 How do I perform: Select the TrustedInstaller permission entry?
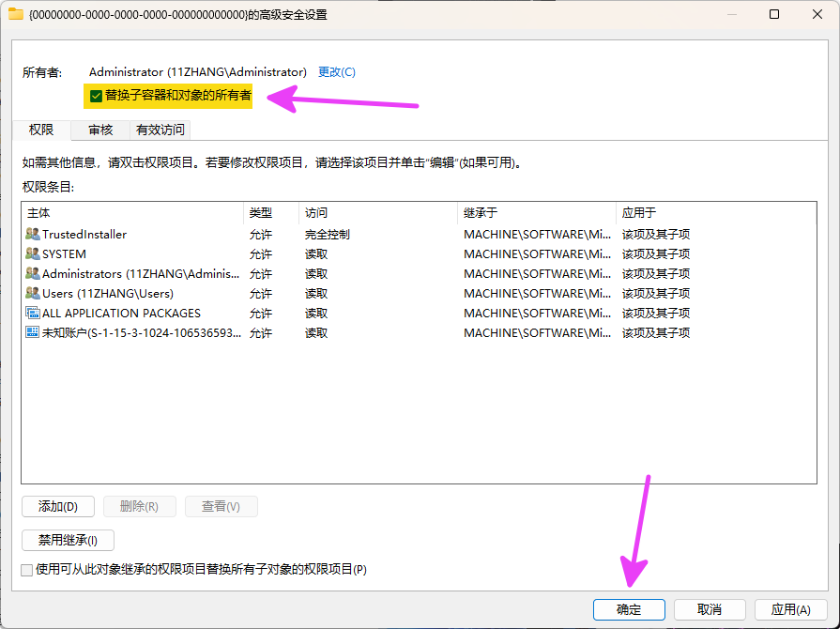[x=419, y=234]
